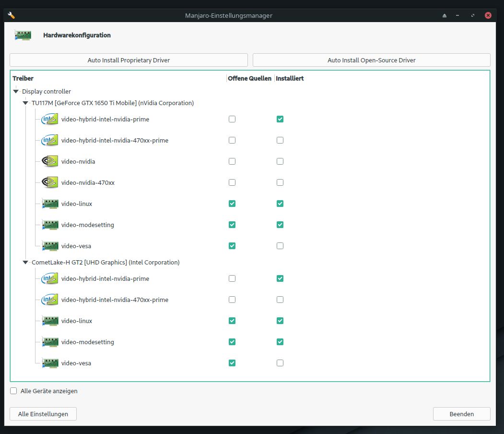Click the Offene Quellen column header
The height and width of the screenshot is (434, 504).
249,78
